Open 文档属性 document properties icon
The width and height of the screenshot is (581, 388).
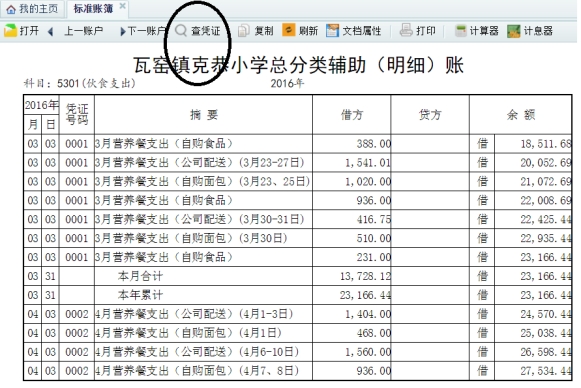pyautogui.click(x=332, y=30)
